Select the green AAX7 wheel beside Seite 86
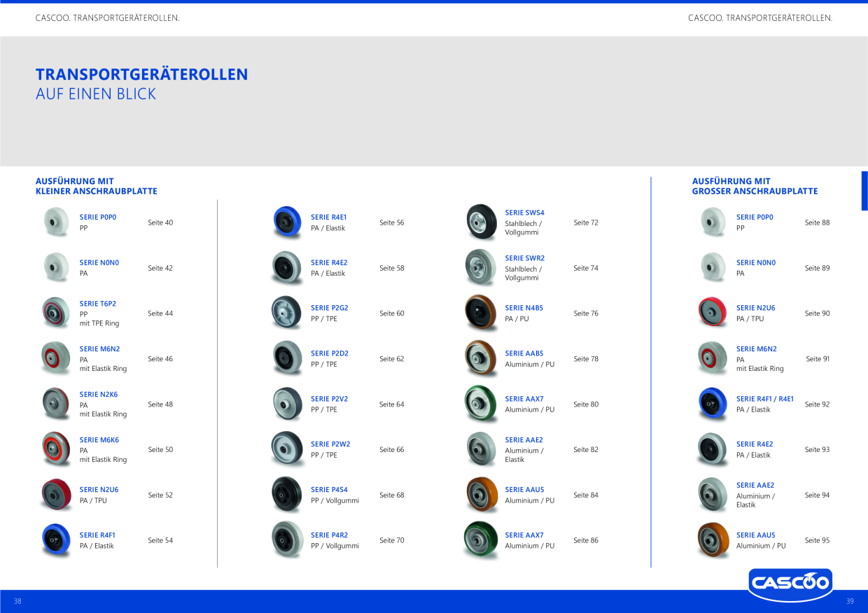868x613 pixels. pyautogui.click(x=482, y=540)
